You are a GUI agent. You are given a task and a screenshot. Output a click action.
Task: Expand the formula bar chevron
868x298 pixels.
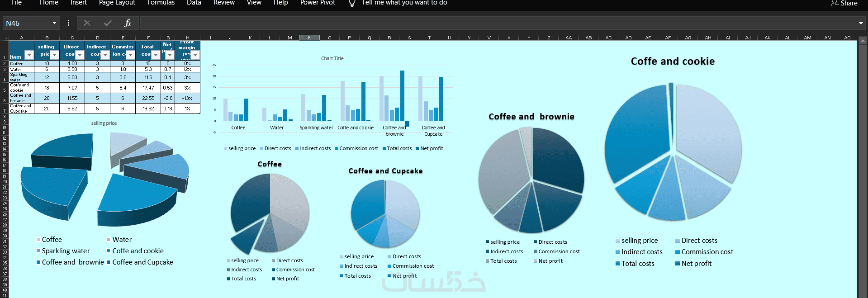point(861,23)
